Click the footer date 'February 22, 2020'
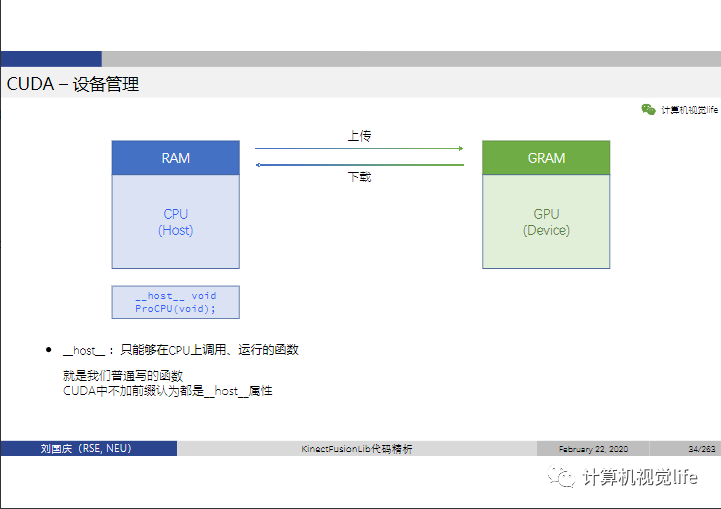 click(x=593, y=449)
